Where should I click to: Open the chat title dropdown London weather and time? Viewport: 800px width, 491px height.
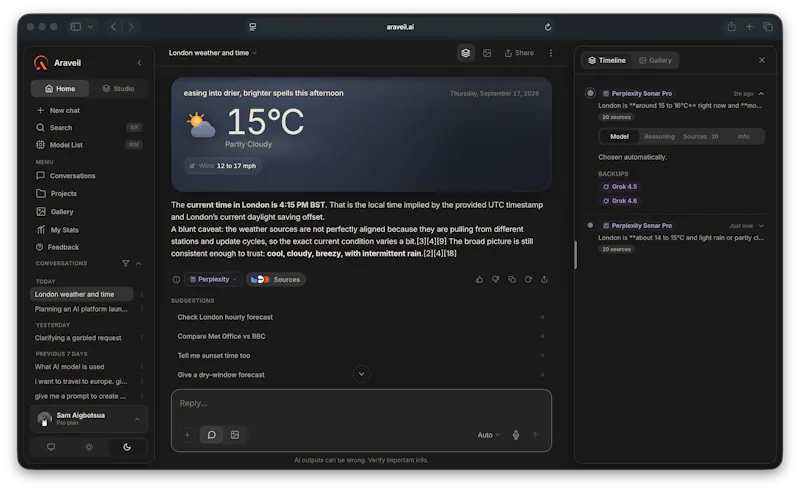pos(213,53)
